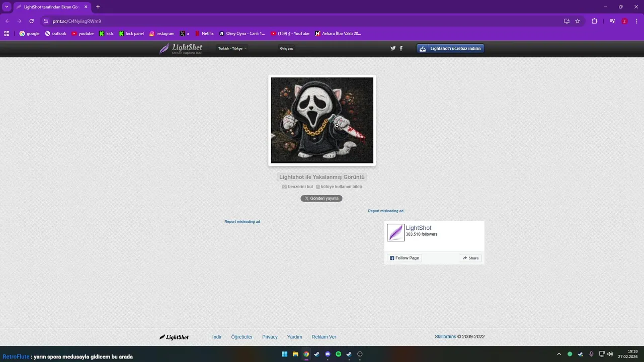The width and height of the screenshot is (644, 362).
Task: Click benzerini bul link
Action: click(x=297, y=187)
